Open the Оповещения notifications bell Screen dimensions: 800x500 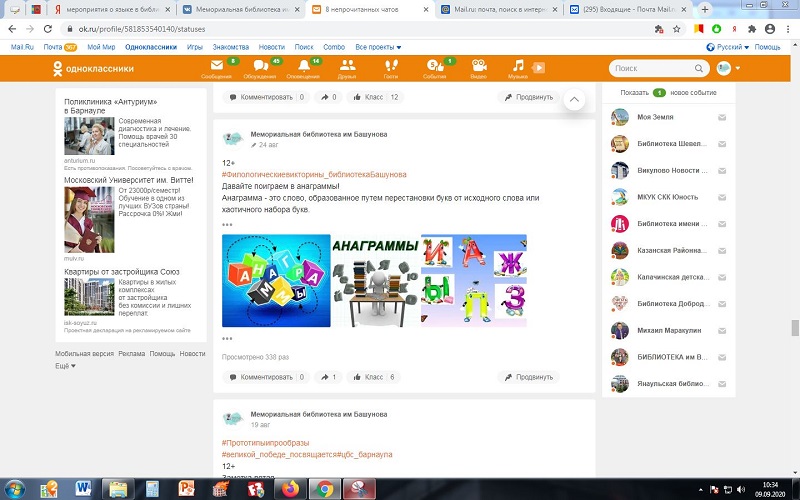(x=304, y=68)
